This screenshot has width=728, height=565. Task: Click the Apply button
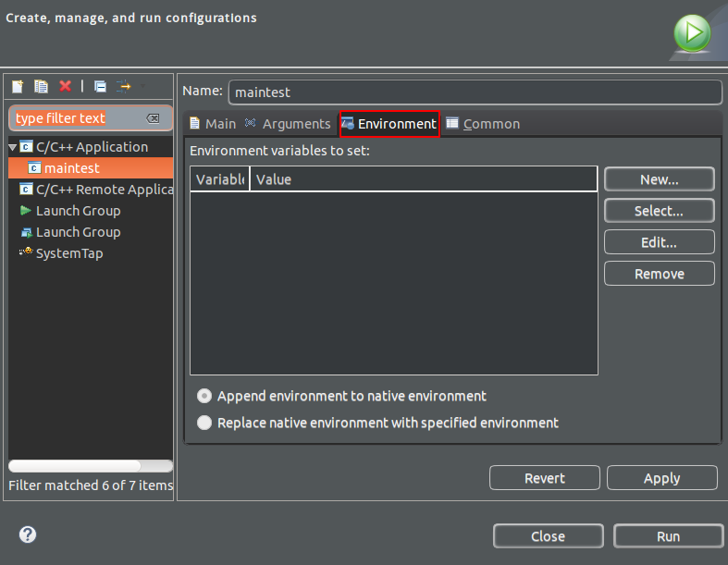tap(662, 478)
